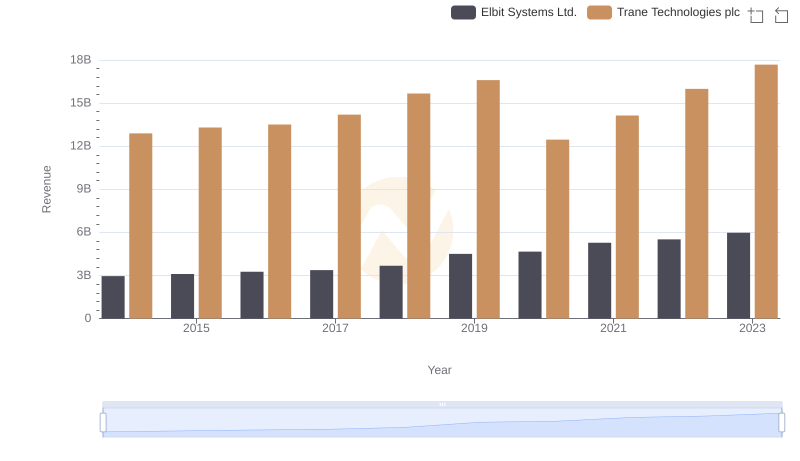Screen dimensions: 800x461
Task: Click Trane Technologies bar for 2015
Action: pos(210,223)
